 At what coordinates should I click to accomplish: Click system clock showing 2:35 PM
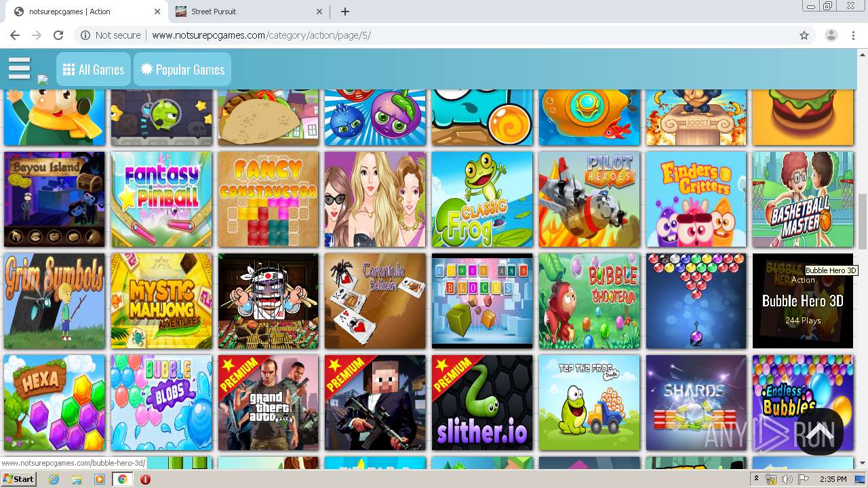click(x=833, y=479)
